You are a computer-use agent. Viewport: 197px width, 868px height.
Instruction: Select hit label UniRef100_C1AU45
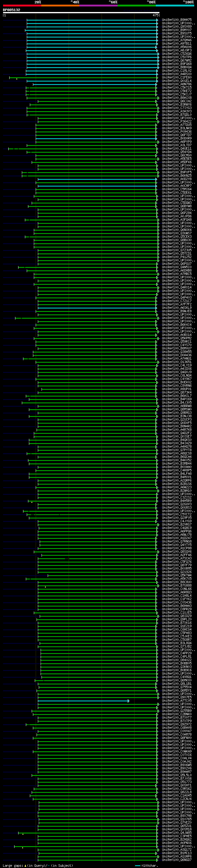(x=177, y=796)
